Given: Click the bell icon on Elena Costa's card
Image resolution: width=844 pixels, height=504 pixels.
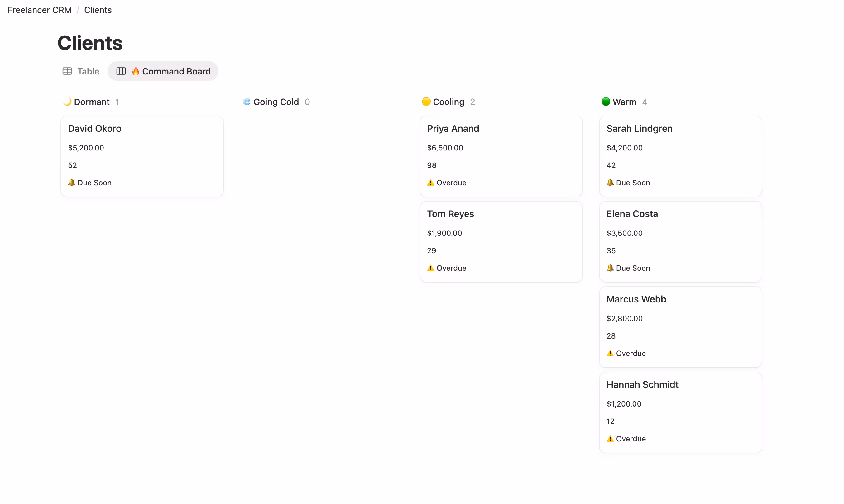Looking at the screenshot, I should coord(610,268).
